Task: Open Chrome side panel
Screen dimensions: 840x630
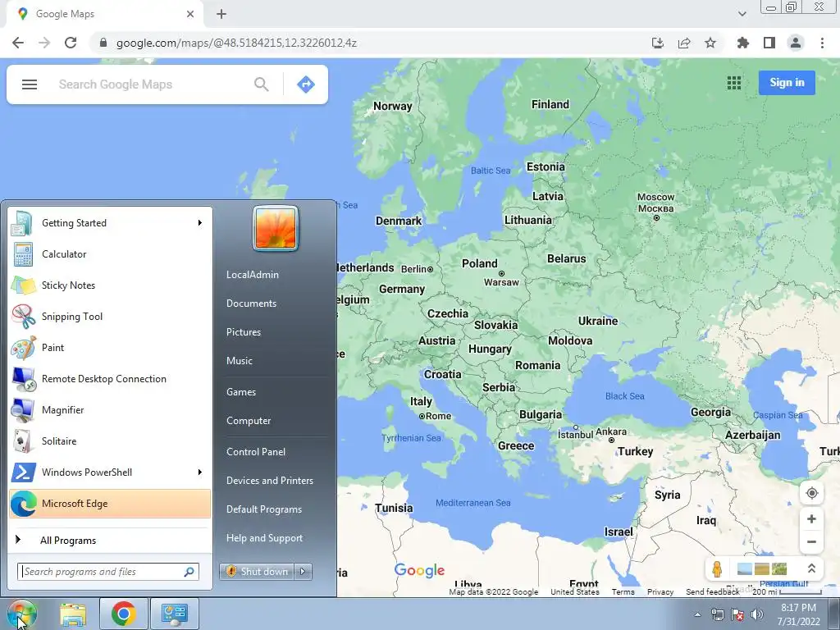Action: pyautogui.click(x=769, y=43)
